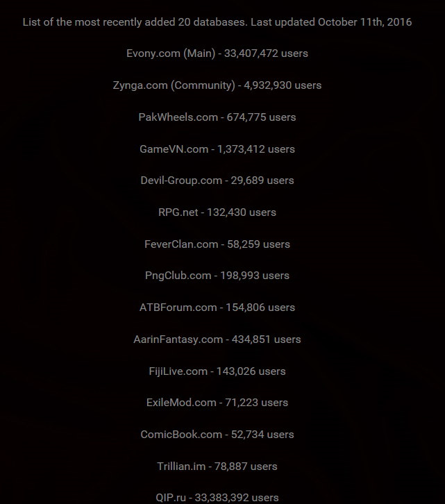Open the PakWheels.com database listing

(217, 117)
